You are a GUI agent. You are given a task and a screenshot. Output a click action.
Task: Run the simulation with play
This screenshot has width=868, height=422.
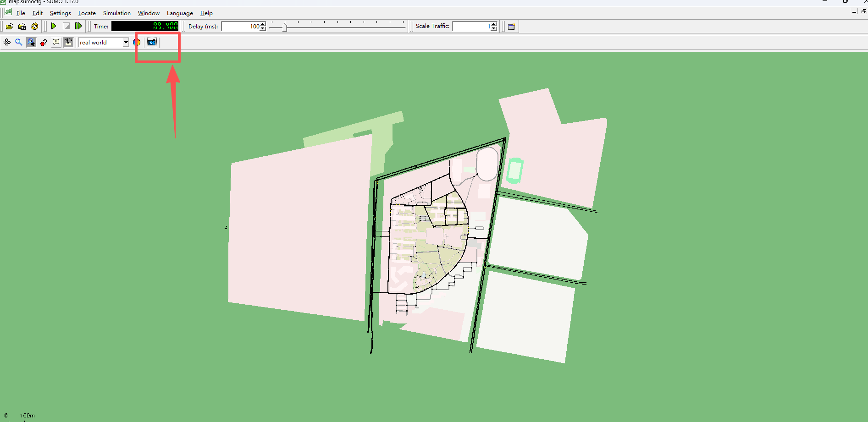pyautogui.click(x=54, y=26)
